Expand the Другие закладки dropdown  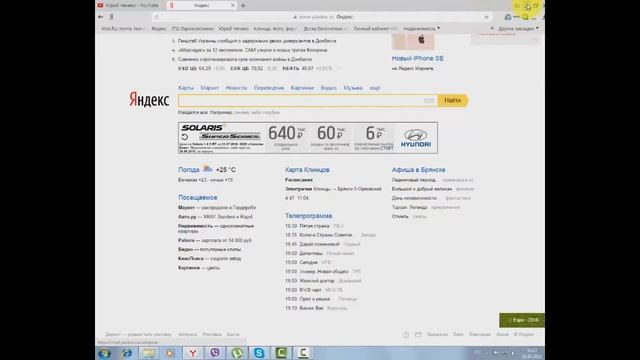point(518,29)
